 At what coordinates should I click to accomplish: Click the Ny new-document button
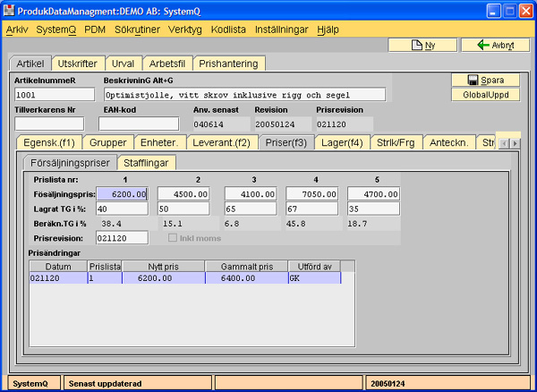point(422,45)
